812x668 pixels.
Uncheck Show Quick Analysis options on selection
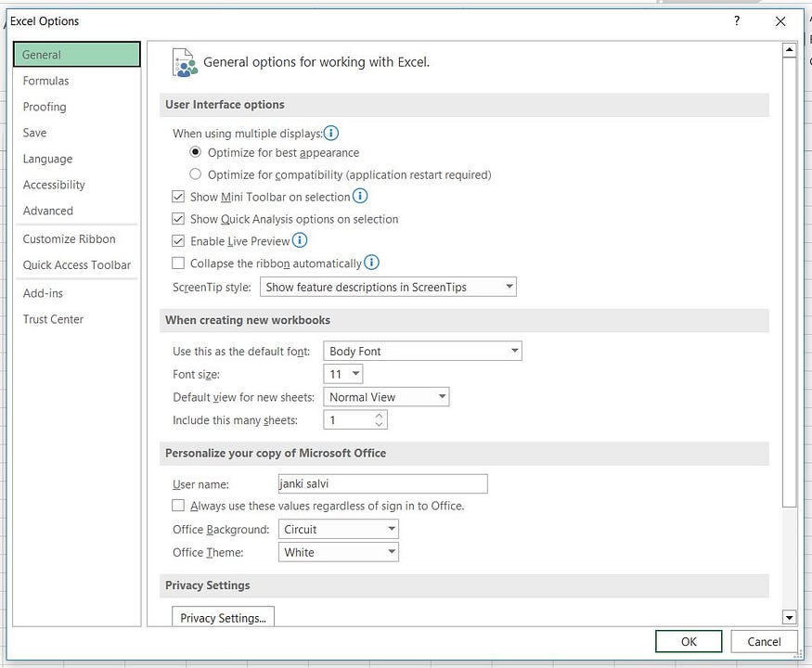coord(178,219)
